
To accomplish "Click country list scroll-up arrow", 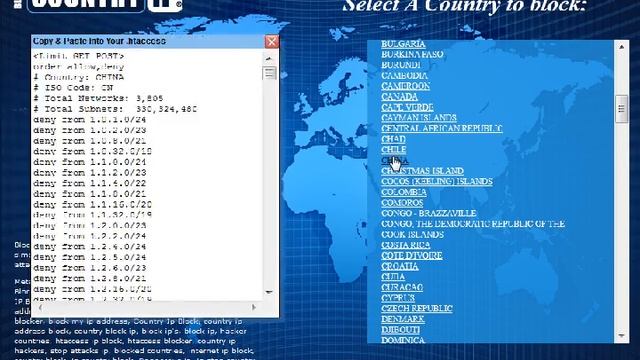I will tap(621, 47).
